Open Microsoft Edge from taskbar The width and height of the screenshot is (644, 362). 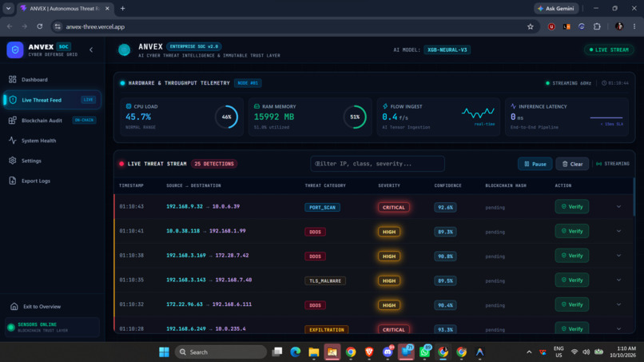(x=296, y=352)
